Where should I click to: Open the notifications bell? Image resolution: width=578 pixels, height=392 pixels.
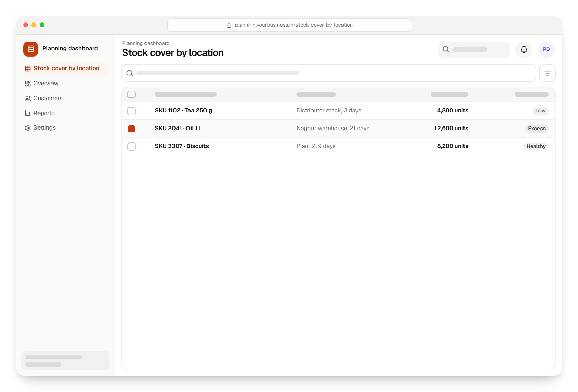524,49
